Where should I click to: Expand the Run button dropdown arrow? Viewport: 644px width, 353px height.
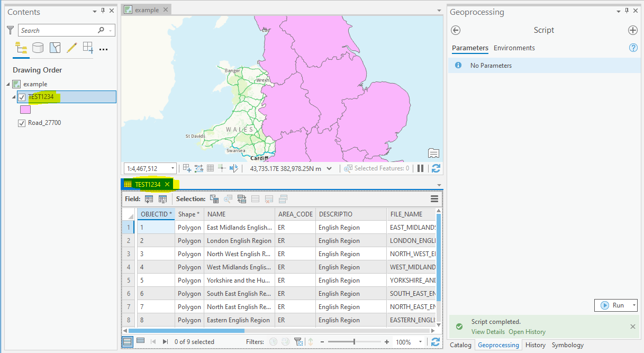click(634, 305)
